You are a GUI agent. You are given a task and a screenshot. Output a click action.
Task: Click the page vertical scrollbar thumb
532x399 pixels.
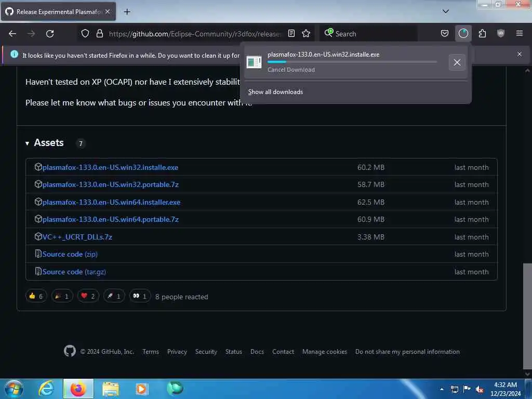[x=527, y=316]
